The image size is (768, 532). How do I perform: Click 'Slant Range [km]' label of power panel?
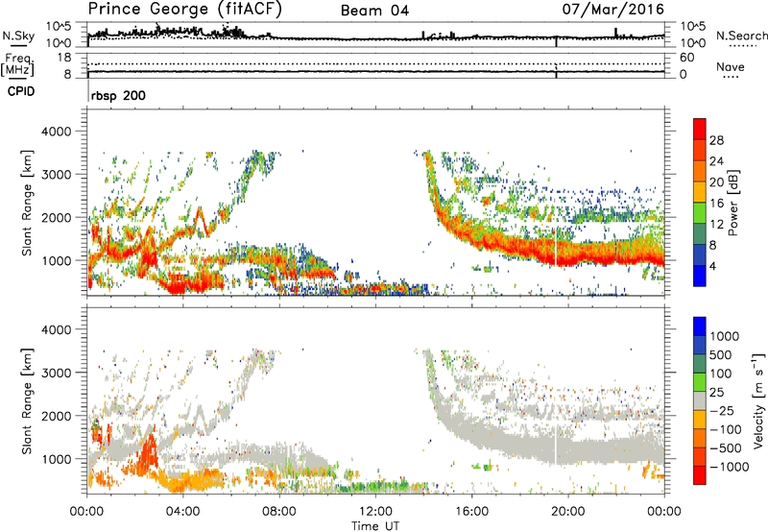tap(28, 203)
